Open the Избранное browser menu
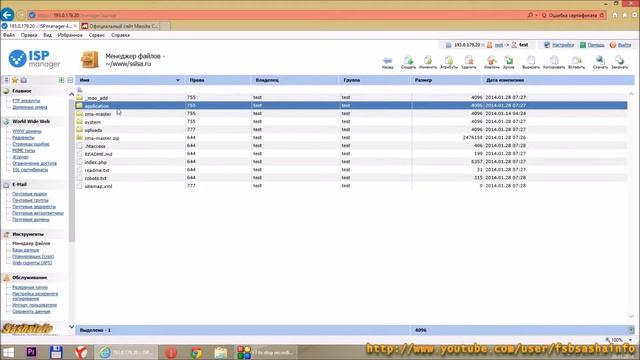Image resolution: width=640 pixels, height=360 pixels. coord(70,35)
